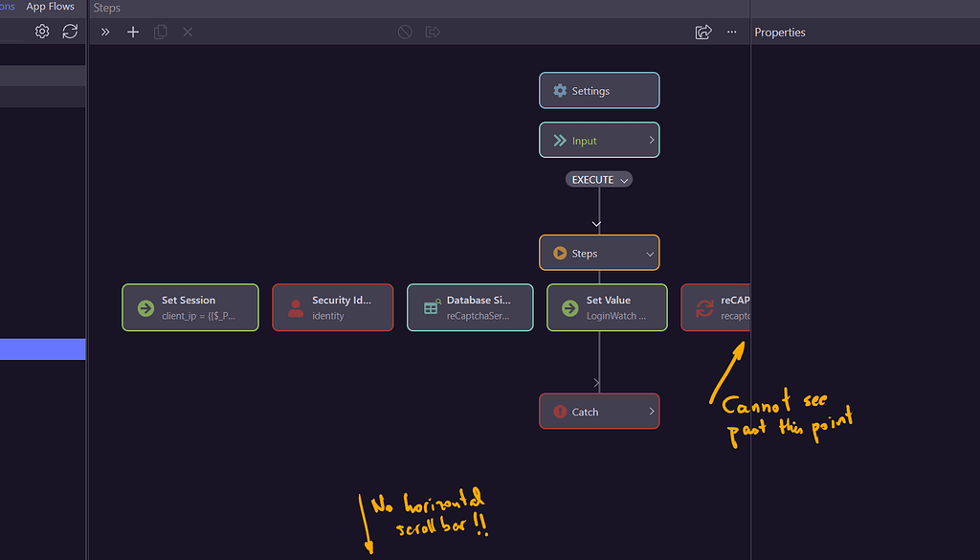Switch to the App Flows tab
This screenshot has height=560, width=980.
50,7
